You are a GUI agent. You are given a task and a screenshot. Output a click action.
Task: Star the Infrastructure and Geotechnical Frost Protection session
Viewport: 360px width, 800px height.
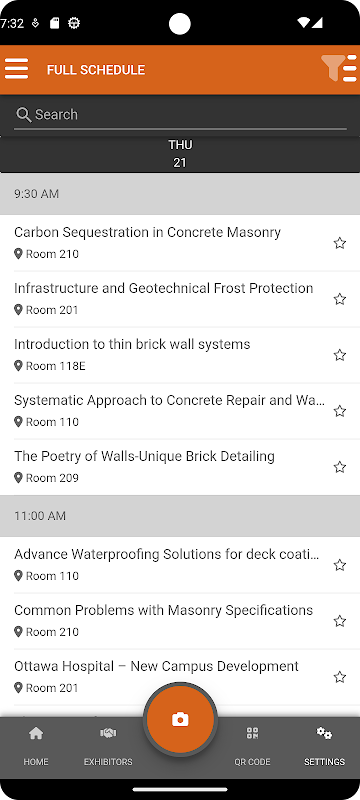click(340, 299)
